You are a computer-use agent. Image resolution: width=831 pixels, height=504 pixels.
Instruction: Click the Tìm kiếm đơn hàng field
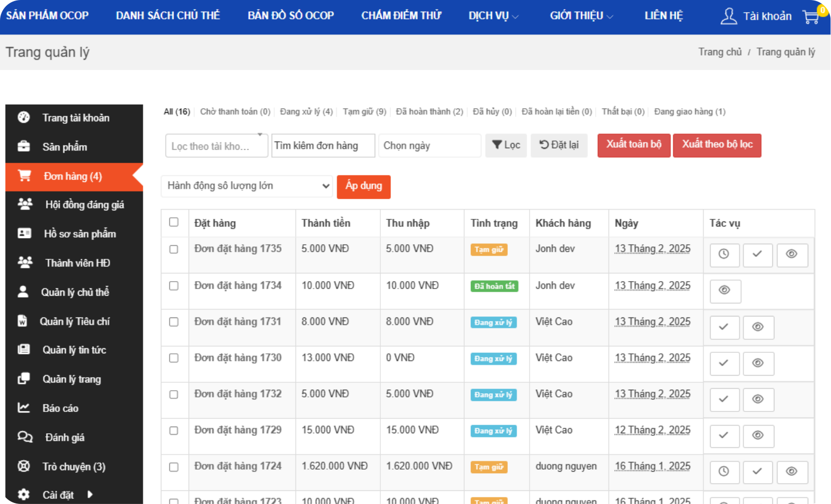coord(323,146)
